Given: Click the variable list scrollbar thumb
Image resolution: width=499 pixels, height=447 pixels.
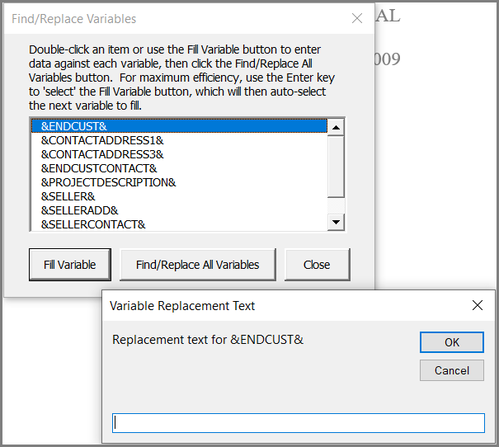Looking at the screenshot, I should [336, 166].
